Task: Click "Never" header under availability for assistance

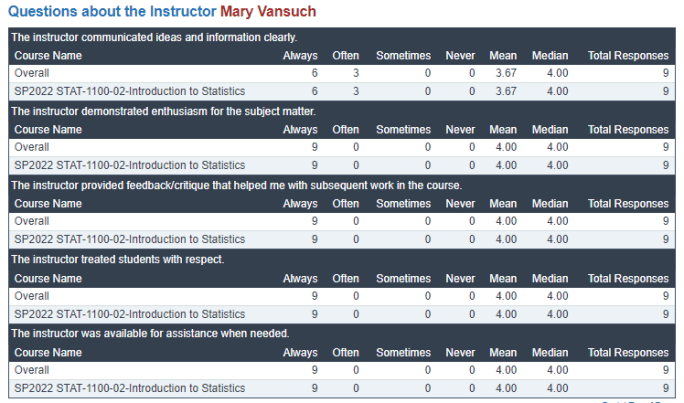Action: [x=460, y=352]
